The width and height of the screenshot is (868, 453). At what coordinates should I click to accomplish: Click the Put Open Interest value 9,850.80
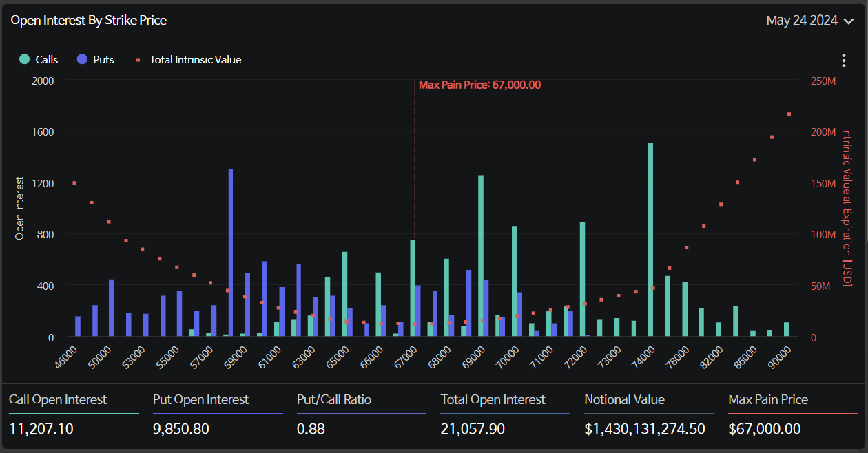[180, 429]
